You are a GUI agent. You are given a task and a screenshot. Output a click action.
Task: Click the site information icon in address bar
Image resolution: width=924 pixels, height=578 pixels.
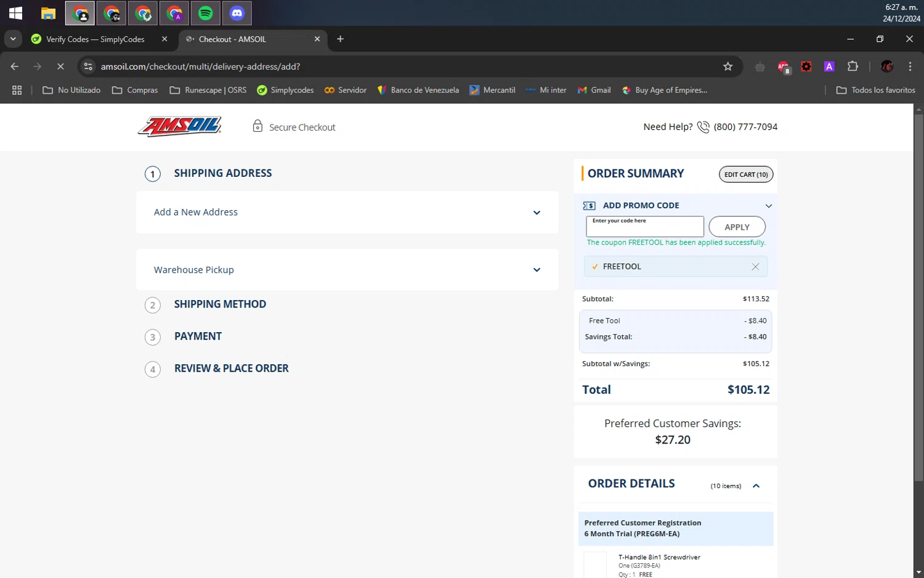point(88,67)
